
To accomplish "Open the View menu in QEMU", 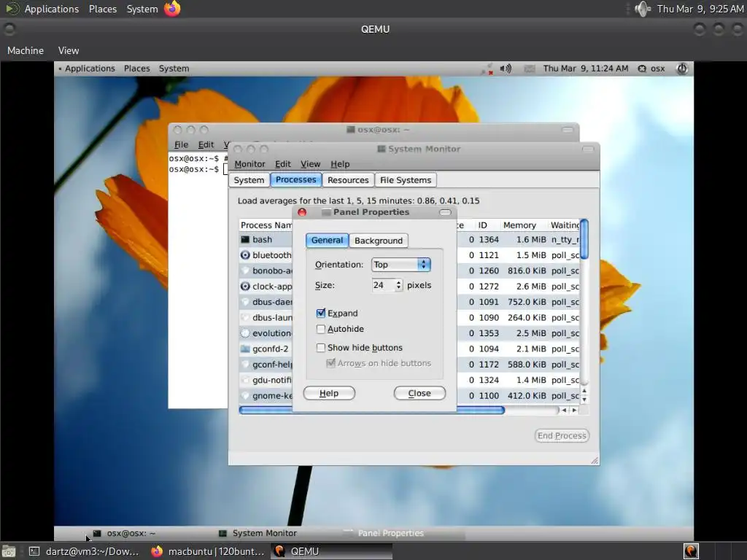I will pos(69,50).
